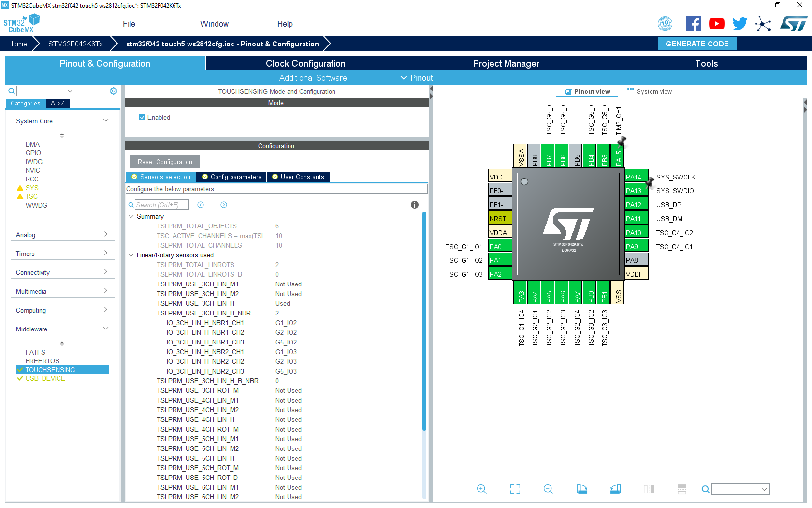Rotate the chip clockwise
This screenshot has width=812, height=508.
582,489
